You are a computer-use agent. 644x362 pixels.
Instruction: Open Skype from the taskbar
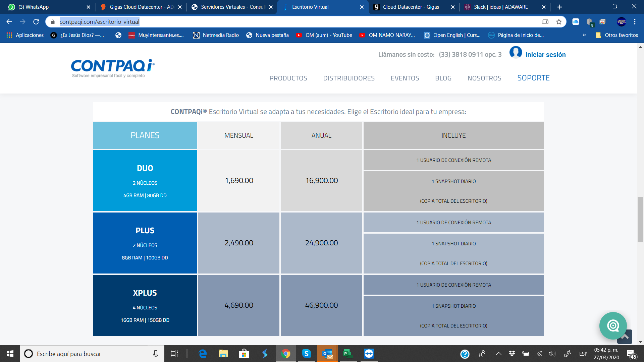point(306,354)
